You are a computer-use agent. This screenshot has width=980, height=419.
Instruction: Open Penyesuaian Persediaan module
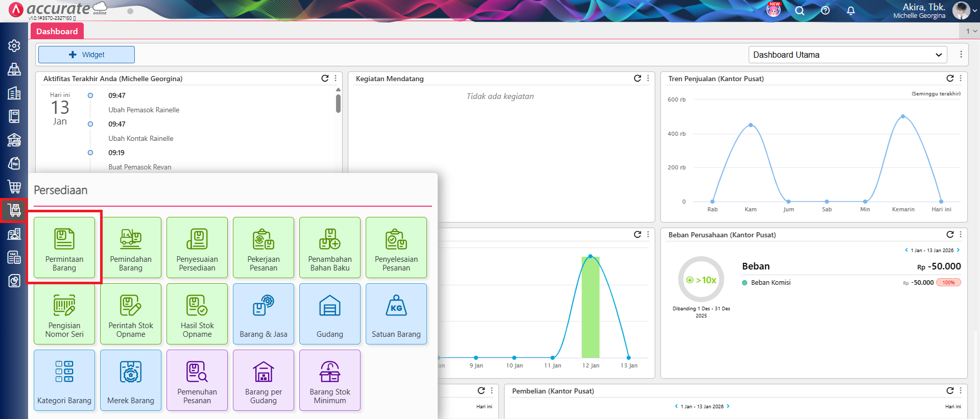[197, 248]
